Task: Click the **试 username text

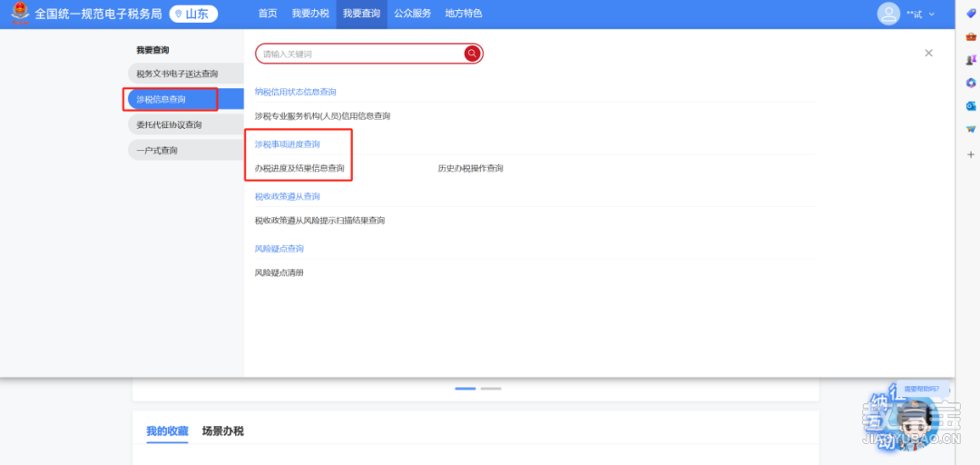Action: 915,15
